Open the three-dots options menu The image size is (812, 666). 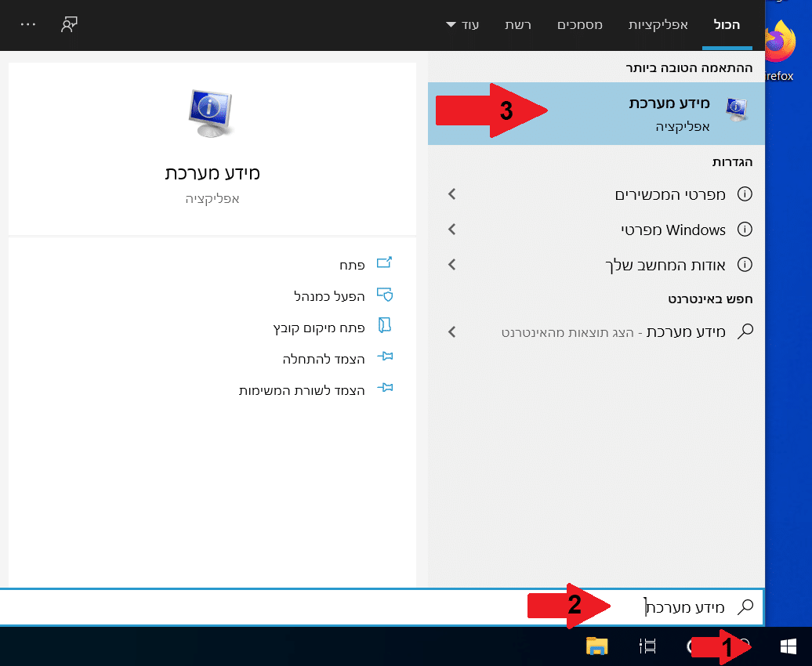point(28,24)
